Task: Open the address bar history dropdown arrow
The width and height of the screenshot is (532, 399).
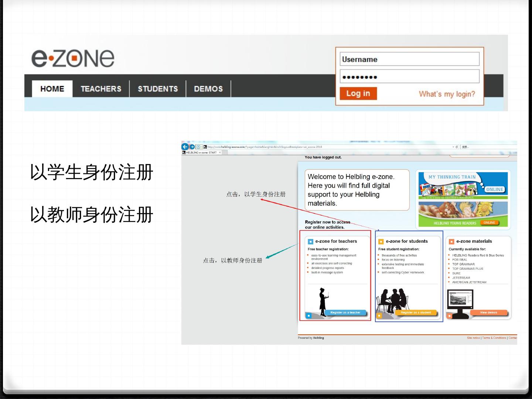Action: 453,147
